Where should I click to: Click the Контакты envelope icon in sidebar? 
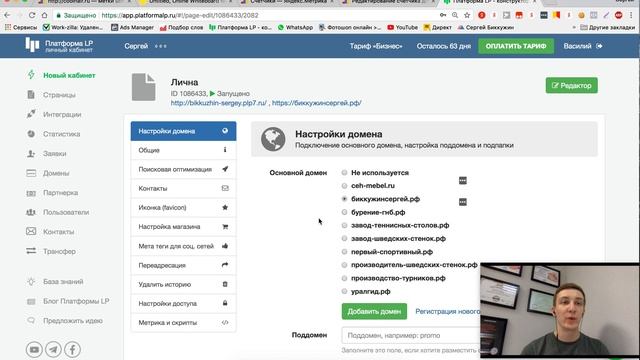pos(31,231)
